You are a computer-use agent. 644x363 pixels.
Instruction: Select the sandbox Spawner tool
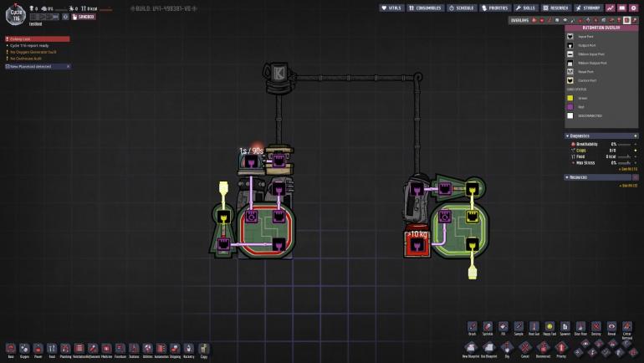click(565, 328)
